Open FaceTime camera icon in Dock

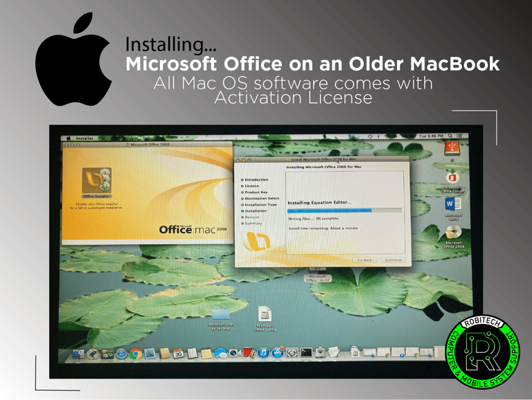[x=233, y=353]
